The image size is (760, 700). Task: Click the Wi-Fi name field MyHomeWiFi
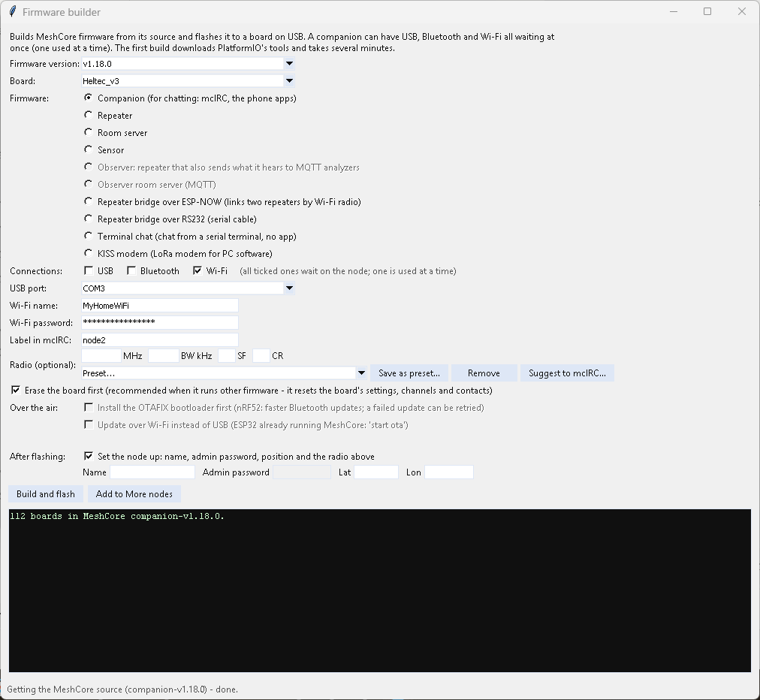click(x=160, y=306)
